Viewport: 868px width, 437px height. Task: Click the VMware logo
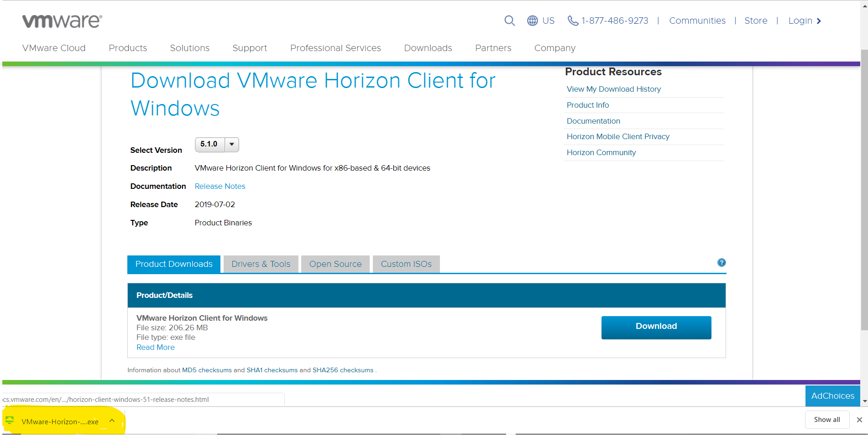[62, 20]
